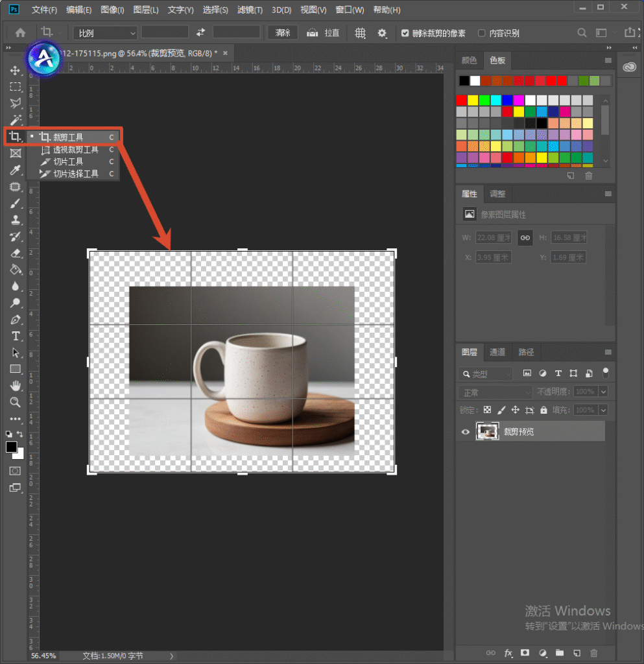Open the 类型 layer filter dropdown
The width and height of the screenshot is (644, 664).
pos(486,374)
